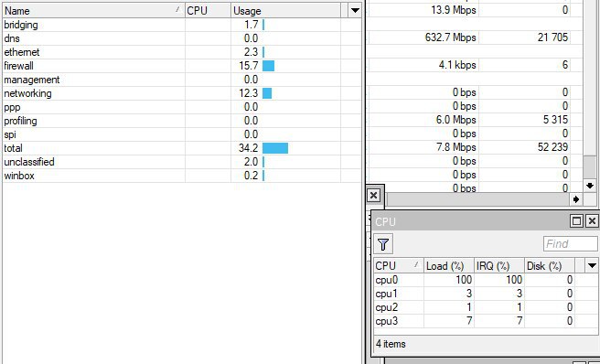Screen dimensions: 600x364
Task: Open column dropdown in the CPU table header
Action: coord(592,265)
